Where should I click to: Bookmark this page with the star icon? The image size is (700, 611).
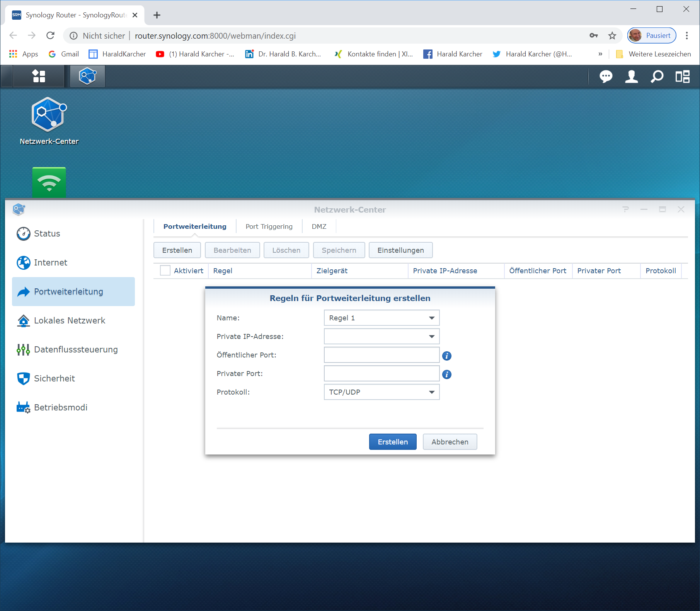point(612,36)
